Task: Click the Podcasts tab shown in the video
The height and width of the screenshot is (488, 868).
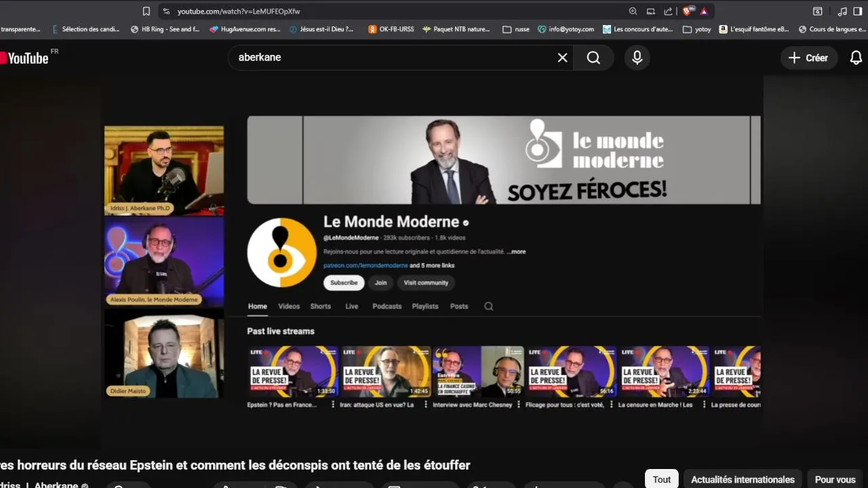Action: [387, 306]
